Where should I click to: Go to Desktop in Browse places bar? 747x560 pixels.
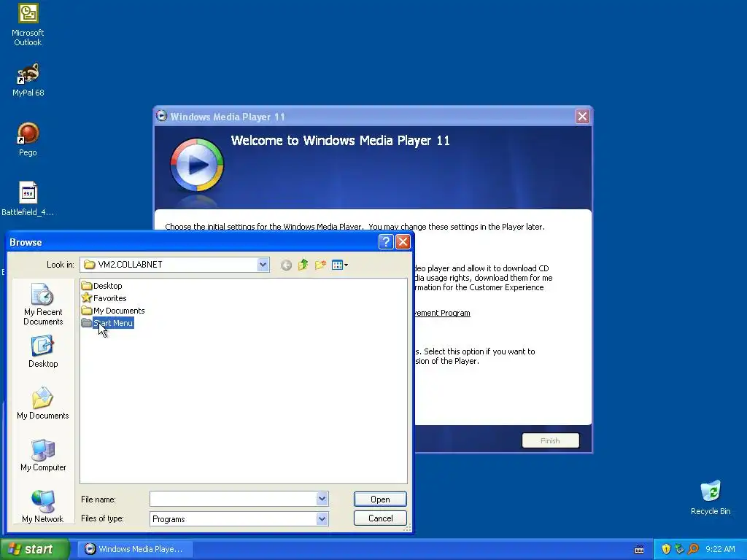click(43, 352)
